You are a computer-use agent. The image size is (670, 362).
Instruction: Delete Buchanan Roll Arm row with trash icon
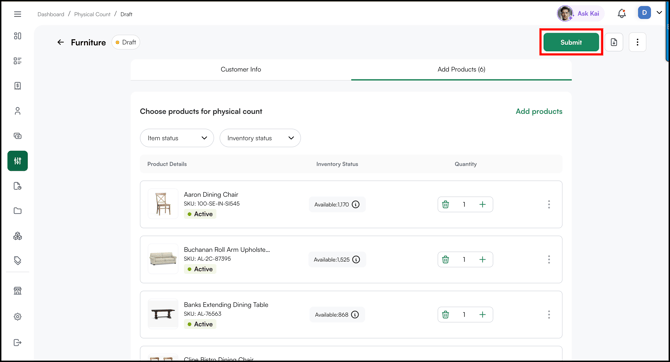click(445, 259)
